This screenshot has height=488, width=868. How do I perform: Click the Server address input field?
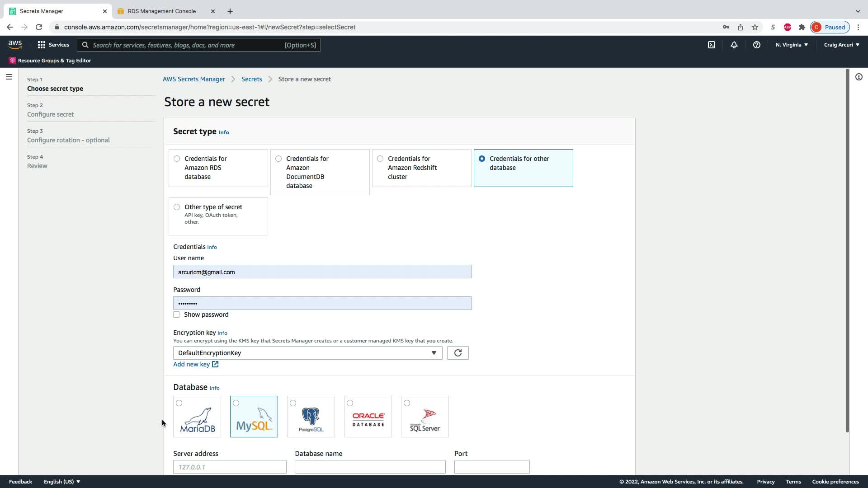[230, 467]
